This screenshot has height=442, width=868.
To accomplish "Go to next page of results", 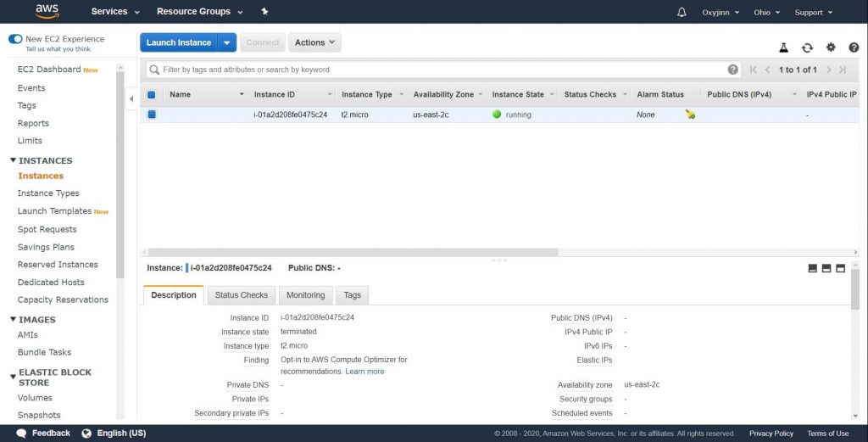I will [x=829, y=70].
